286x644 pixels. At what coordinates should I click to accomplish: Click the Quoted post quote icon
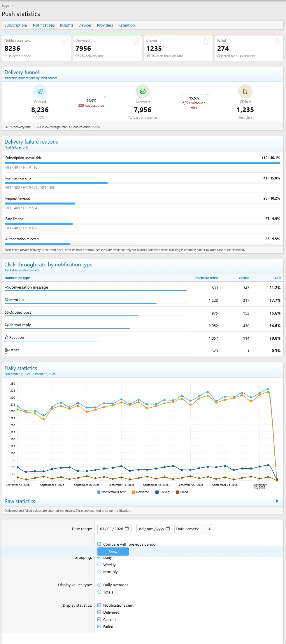(6, 312)
